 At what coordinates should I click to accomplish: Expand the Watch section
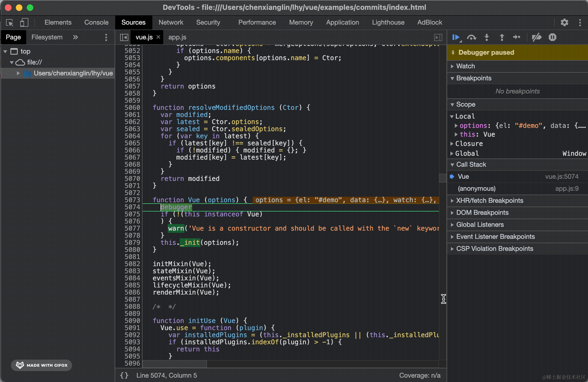(x=465, y=66)
